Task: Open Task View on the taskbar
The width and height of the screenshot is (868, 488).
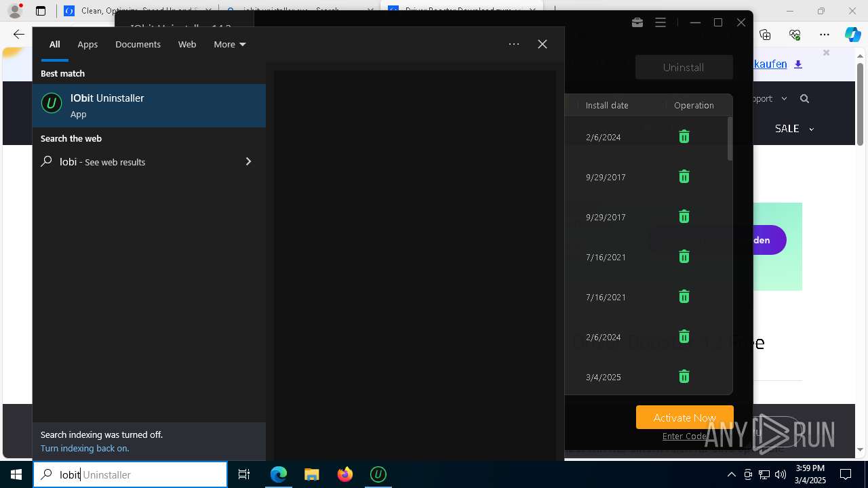Action: pyautogui.click(x=244, y=474)
